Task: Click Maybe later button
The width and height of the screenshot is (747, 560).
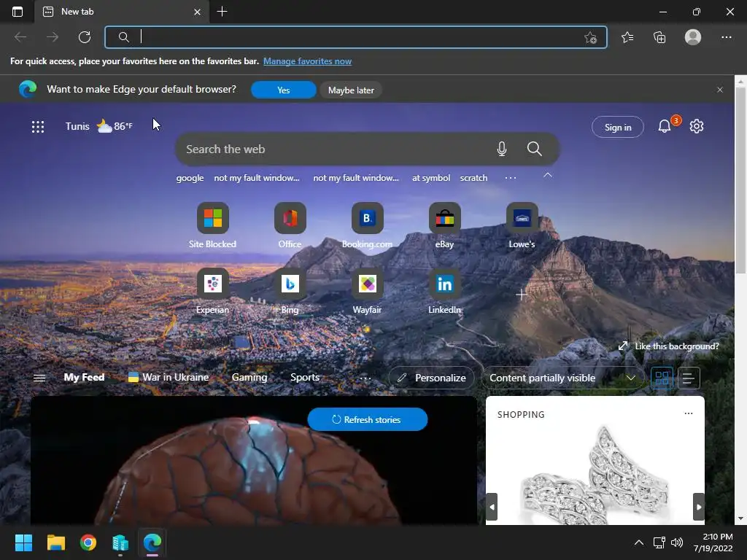Action: coord(351,90)
